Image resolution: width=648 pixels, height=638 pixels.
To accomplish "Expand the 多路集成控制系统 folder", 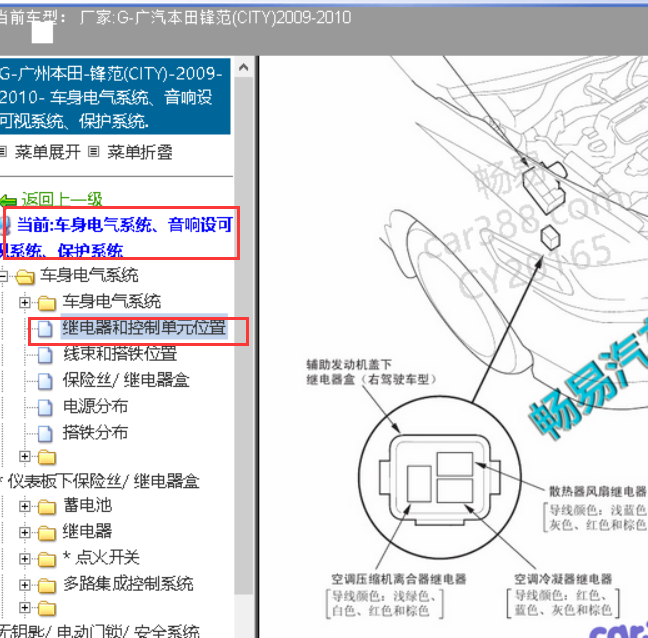I will click(24, 585).
